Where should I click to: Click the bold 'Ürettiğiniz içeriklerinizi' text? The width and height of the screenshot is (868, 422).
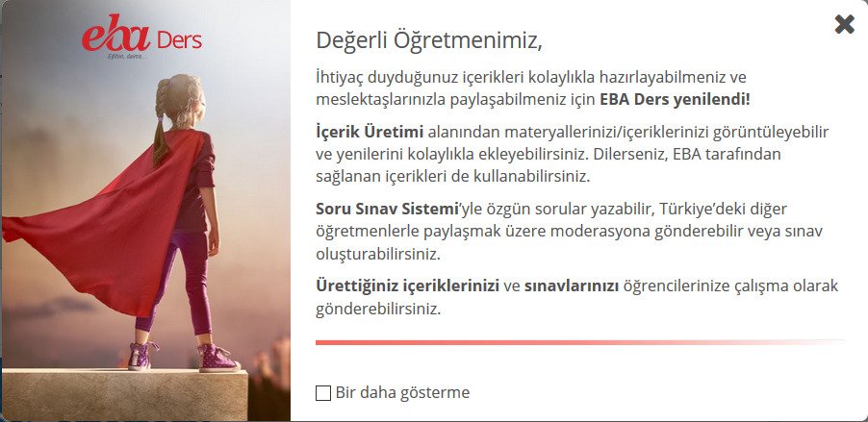click(x=407, y=286)
